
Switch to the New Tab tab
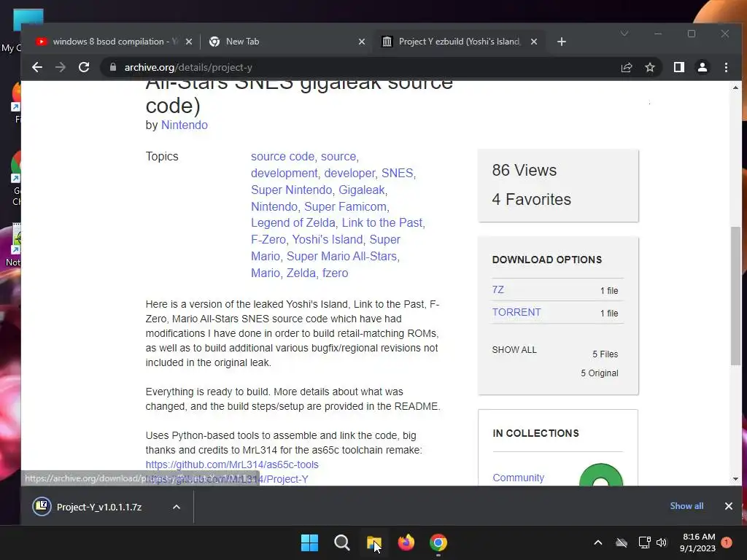tap(286, 42)
